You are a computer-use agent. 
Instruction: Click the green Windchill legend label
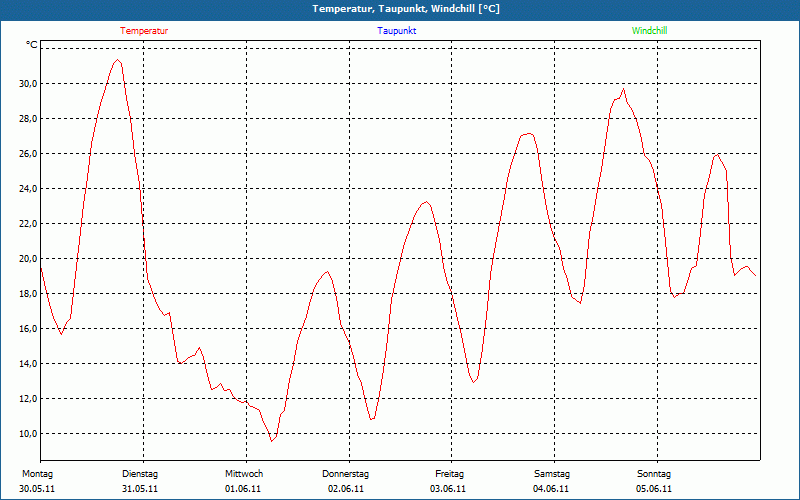[x=649, y=31]
